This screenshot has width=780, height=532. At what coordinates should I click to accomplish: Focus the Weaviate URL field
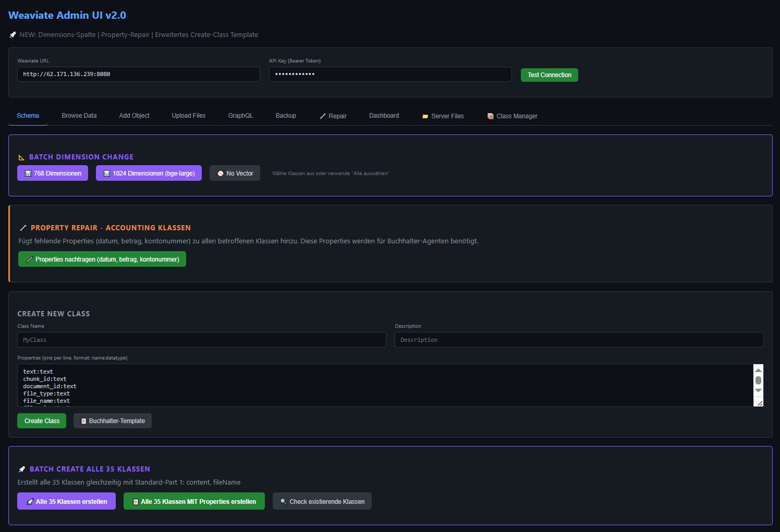(139, 74)
